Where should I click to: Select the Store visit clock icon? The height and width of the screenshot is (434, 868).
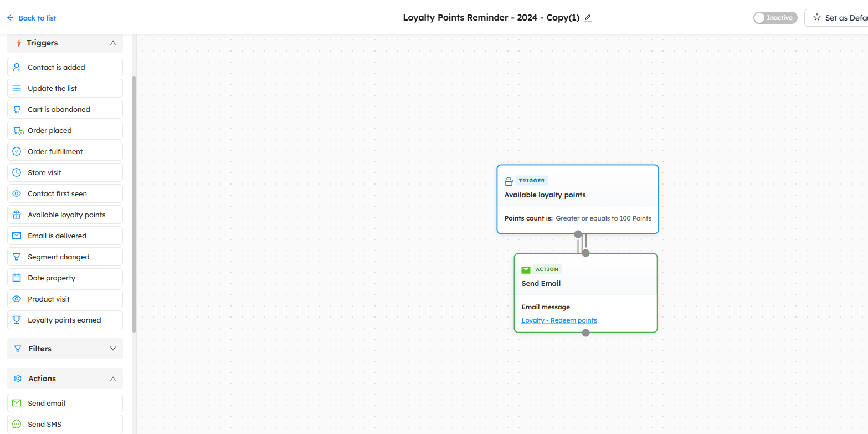[x=17, y=173]
